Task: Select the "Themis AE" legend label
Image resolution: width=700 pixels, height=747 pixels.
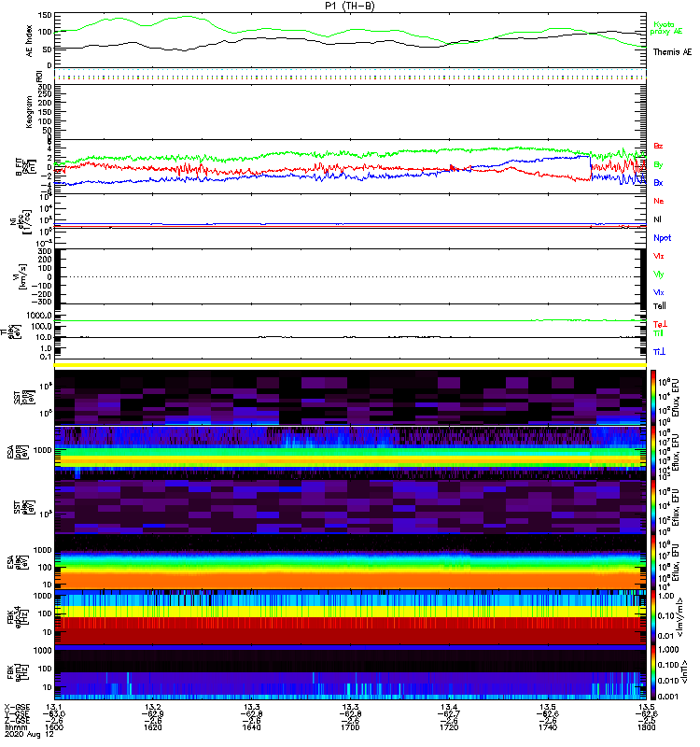Action: point(672,52)
